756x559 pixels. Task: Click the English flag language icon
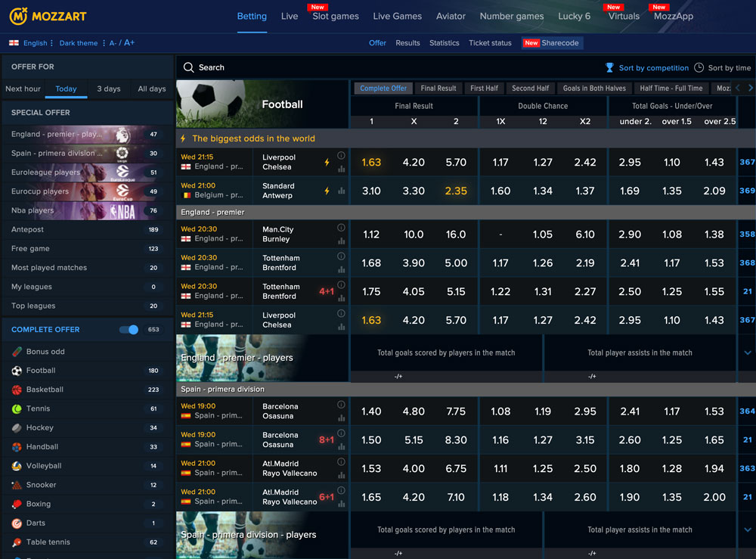point(14,43)
